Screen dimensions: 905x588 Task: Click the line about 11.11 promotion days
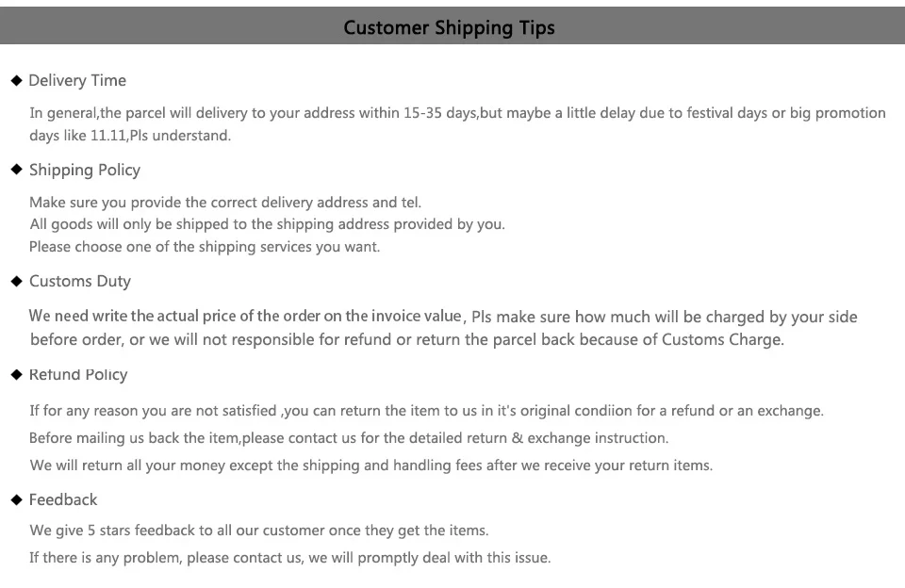click(130, 136)
